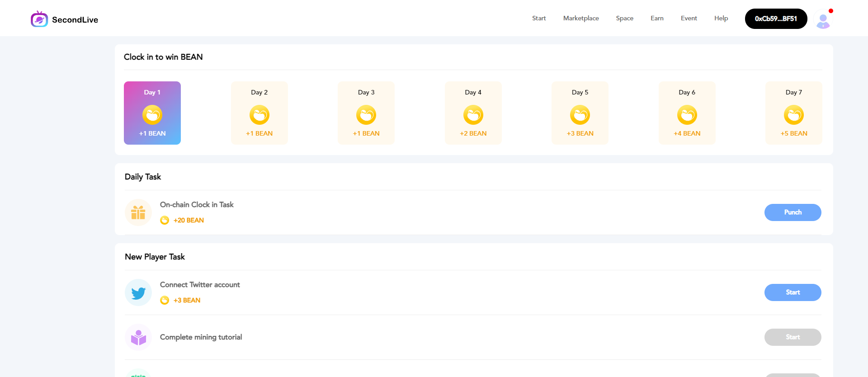Screen dimensions: 868x377
Task: Click Start for Complete mining tutorial
Action: pos(793,337)
